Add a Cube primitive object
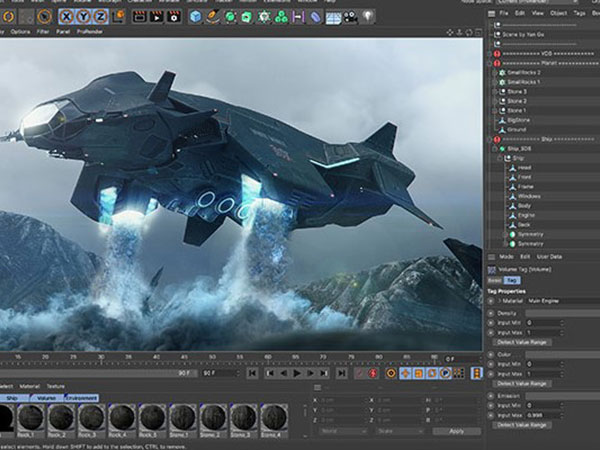600x450 pixels. point(196,16)
